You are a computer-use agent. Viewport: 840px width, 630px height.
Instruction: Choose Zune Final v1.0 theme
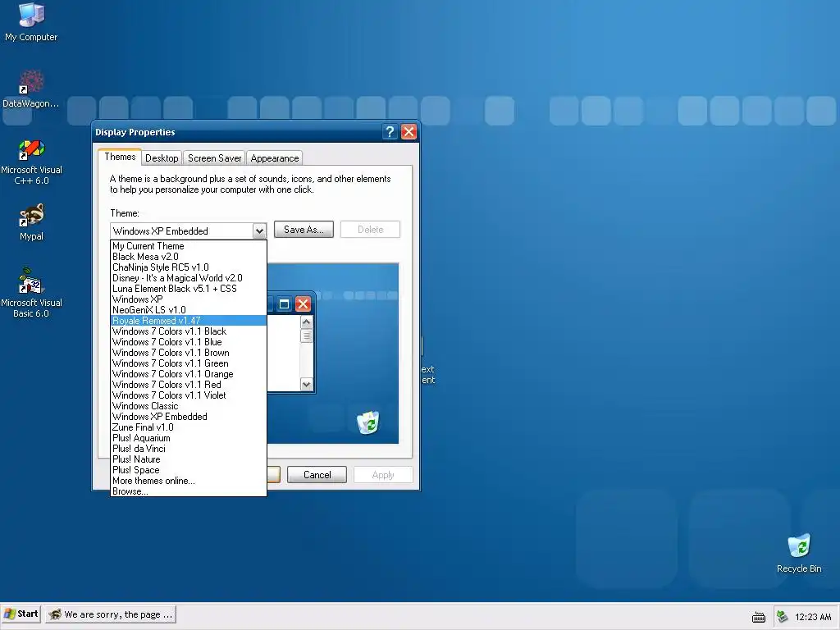tap(189, 427)
